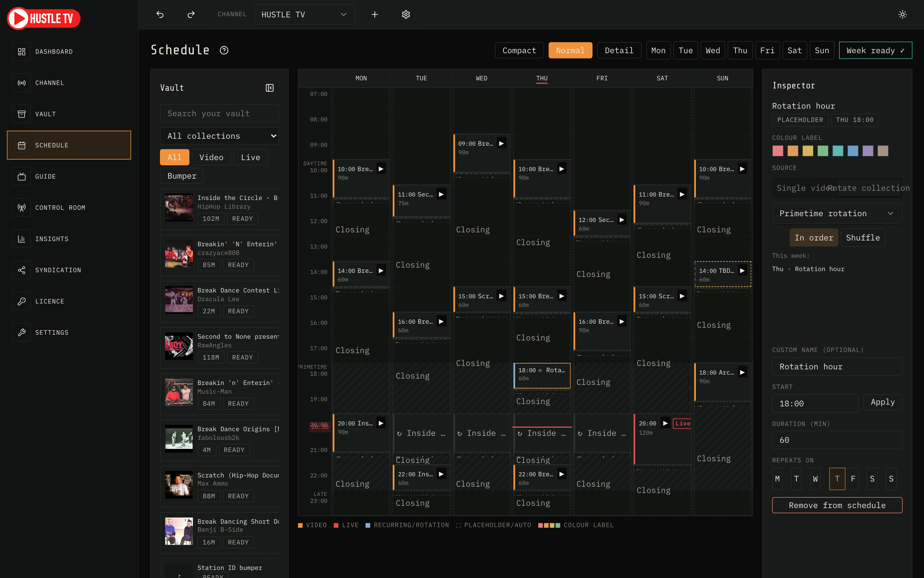The image size is (924, 578).
Task: Toggle the highlighted Thursday repeat button
Action: pos(837,479)
